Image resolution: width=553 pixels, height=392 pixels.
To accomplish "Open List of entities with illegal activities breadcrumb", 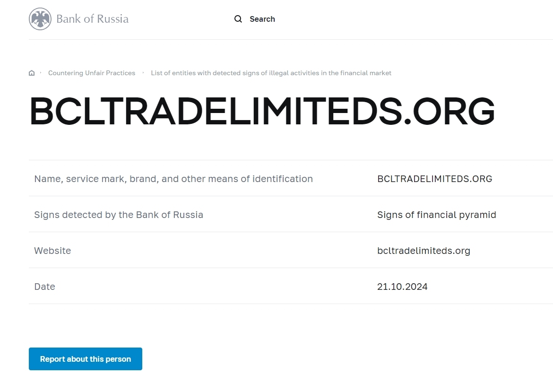I will [271, 73].
